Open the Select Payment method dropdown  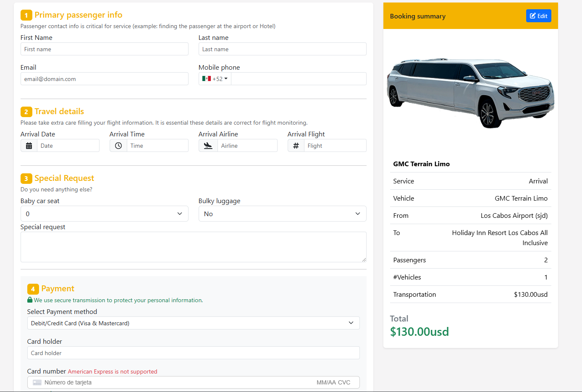pos(193,323)
